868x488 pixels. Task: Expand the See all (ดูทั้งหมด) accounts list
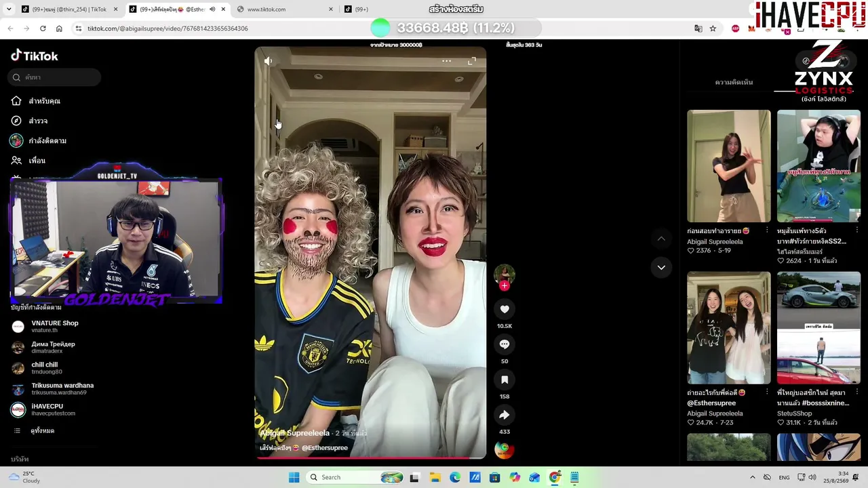tap(42, 431)
